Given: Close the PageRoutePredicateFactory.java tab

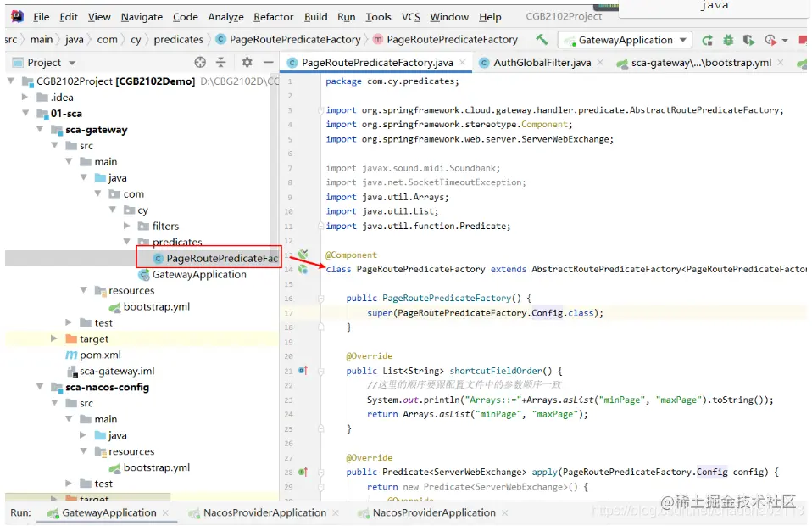Looking at the screenshot, I should (x=463, y=62).
